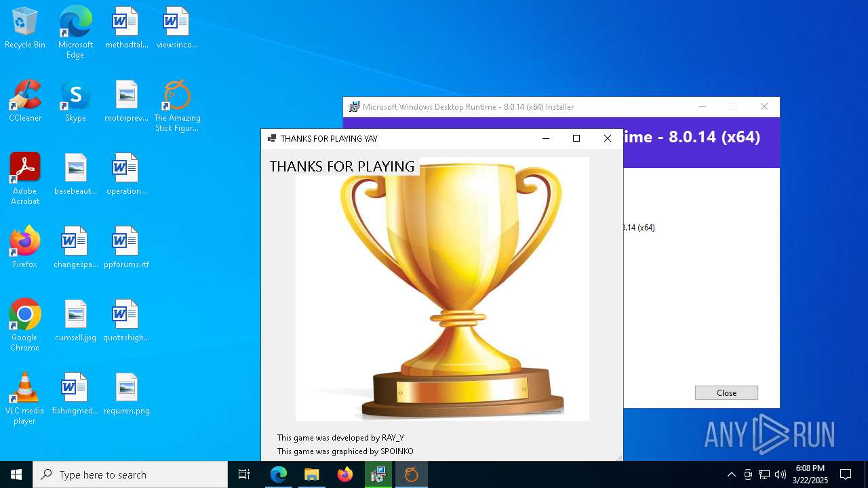Select the viewsinco... Word document icon
Screen dimensions: 868x488
click(177, 28)
